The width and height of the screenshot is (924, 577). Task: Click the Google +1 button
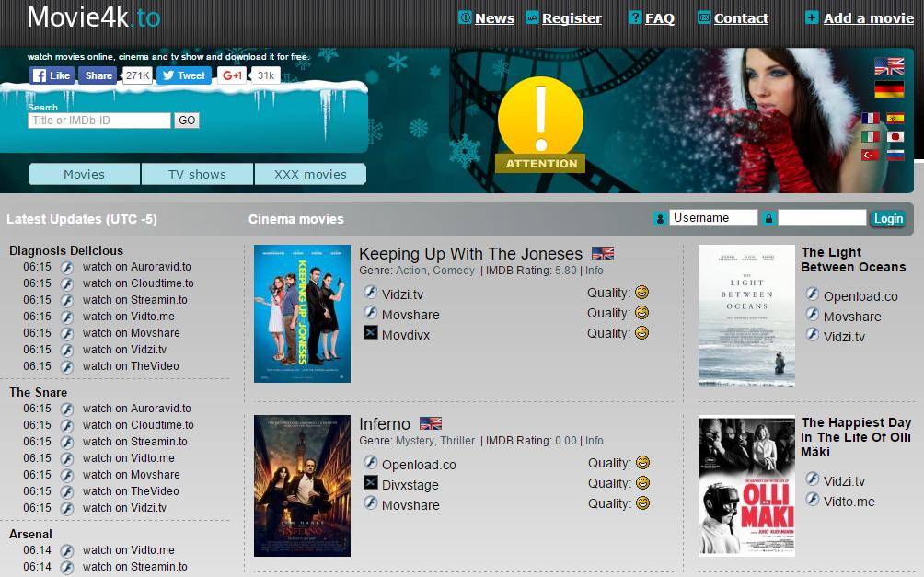point(232,75)
